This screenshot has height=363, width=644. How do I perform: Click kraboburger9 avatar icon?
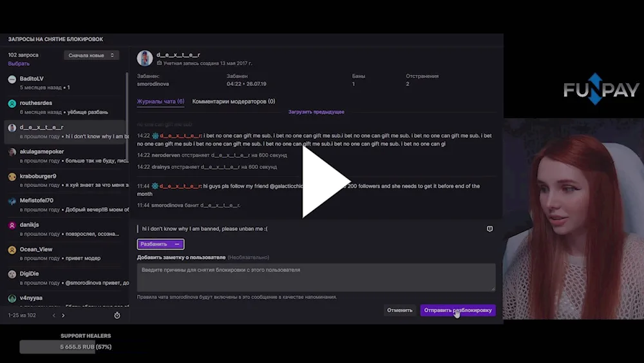coord(12,177)
